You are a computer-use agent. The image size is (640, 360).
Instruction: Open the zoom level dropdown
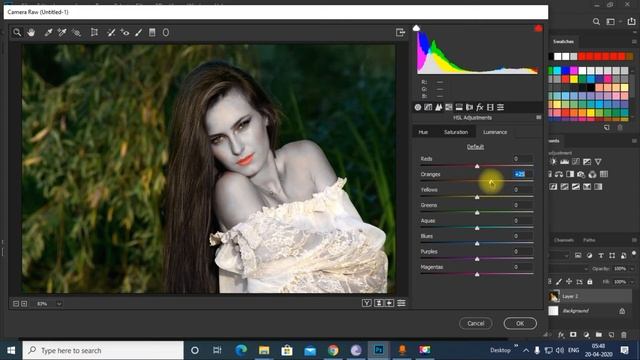pyautogui.click(x=59, y=304)
